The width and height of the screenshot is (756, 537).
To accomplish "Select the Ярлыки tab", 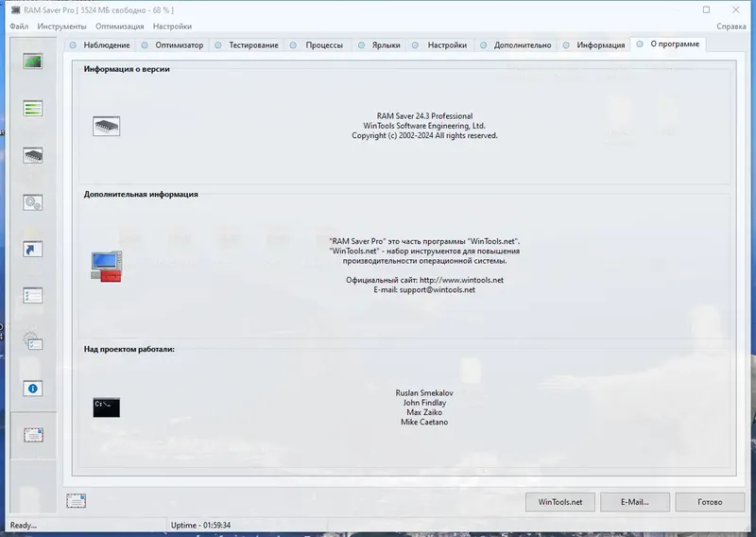I will click(380, 44).
